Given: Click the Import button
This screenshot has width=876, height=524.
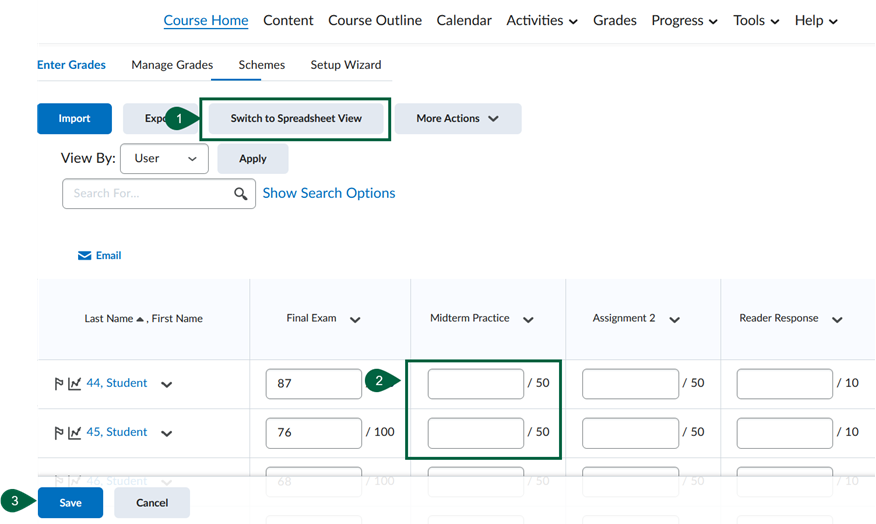Looking at the screenshot, I should tap(74, 119).
